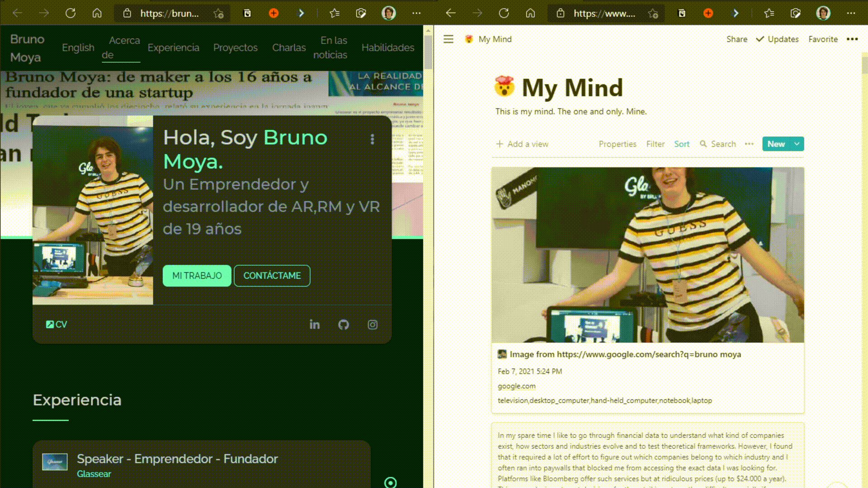Click the three-dot menu on Bruno's card
This screenshot has width=868, height=488.
373,139
